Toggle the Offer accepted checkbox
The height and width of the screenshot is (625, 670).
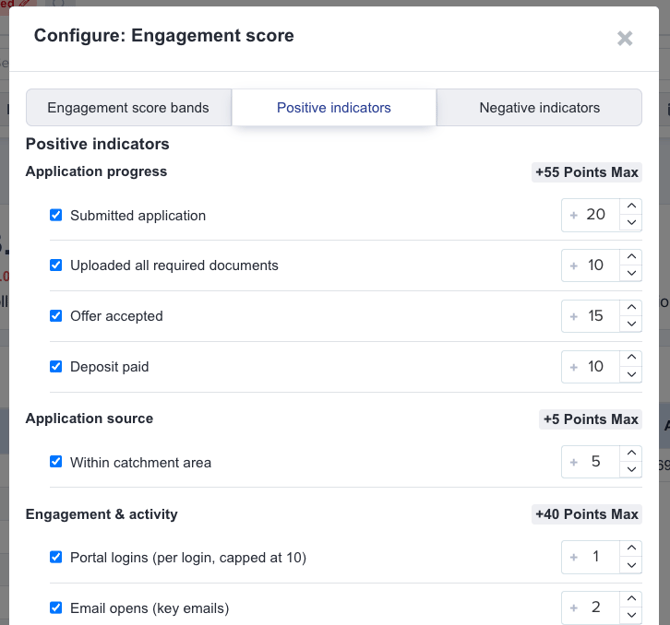pyautogui.click(x=56, y=316)
